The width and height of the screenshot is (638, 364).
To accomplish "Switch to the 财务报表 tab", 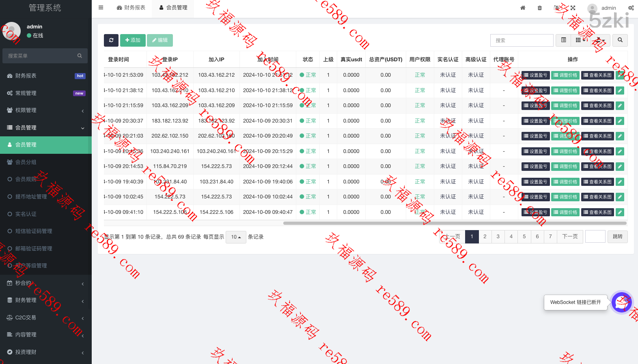I will point(131,8).
